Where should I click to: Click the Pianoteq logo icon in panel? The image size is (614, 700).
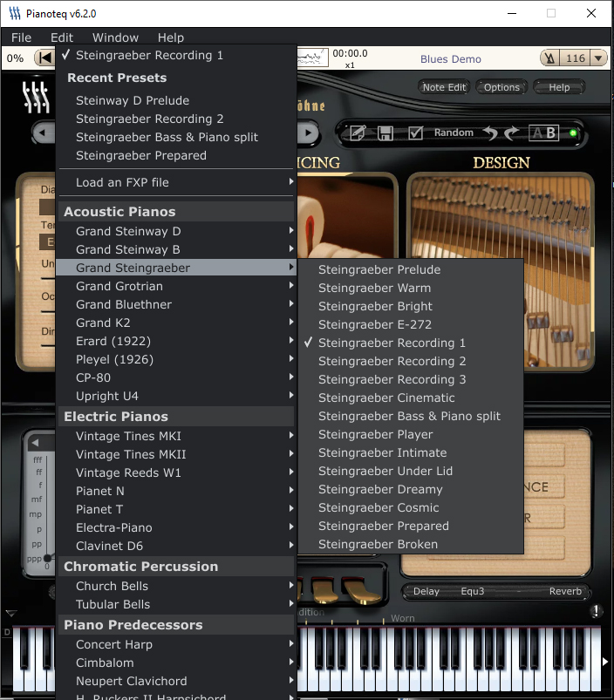[x=36, y=97]
